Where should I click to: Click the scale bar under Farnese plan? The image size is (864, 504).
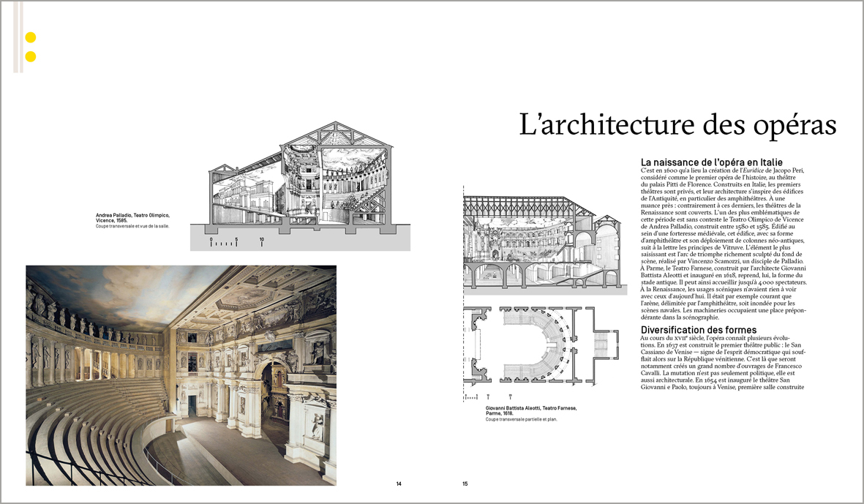[x=488, y=396]
